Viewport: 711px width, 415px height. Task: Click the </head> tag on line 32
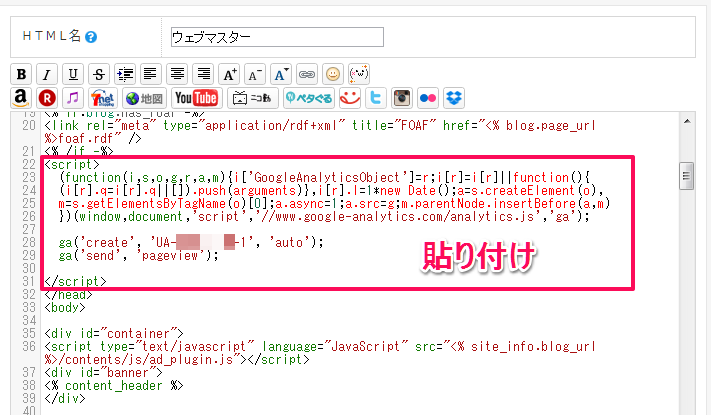pos(68,294)
